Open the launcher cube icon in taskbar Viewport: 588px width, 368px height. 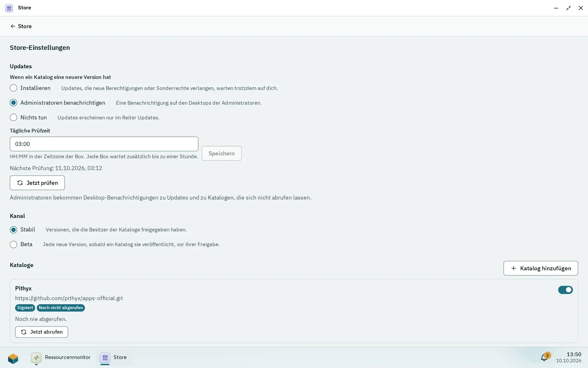point(13,358)
